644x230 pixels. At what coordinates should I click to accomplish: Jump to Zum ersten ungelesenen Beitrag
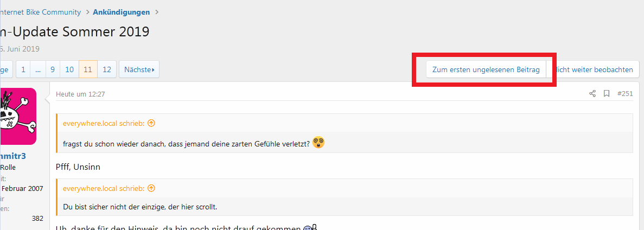pos(486,69)
